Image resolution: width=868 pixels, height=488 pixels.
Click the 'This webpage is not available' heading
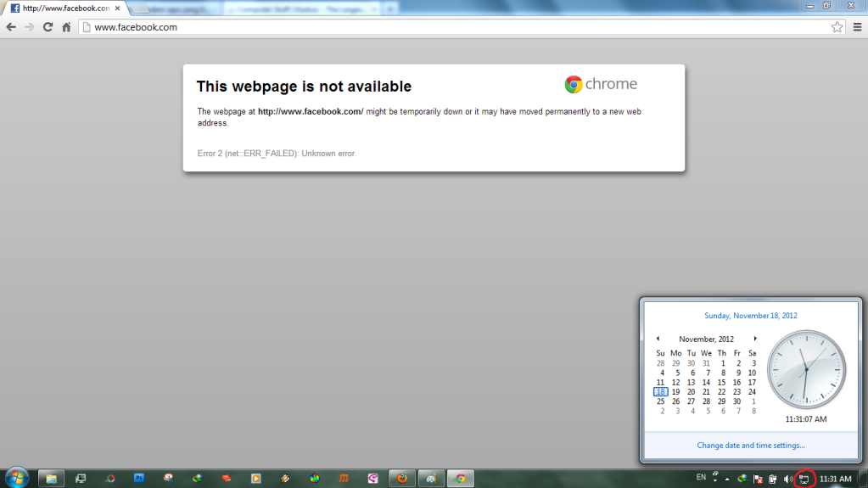coord(304,87)
